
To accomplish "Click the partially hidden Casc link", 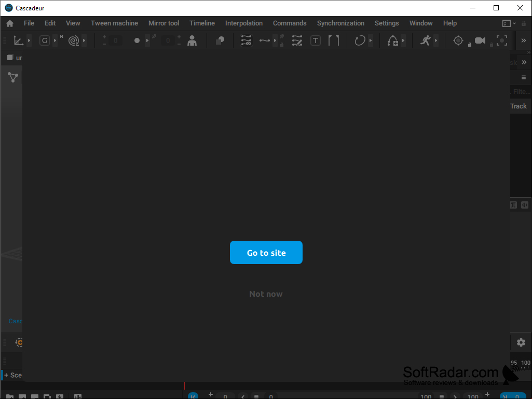I will [x=15, y=321].
